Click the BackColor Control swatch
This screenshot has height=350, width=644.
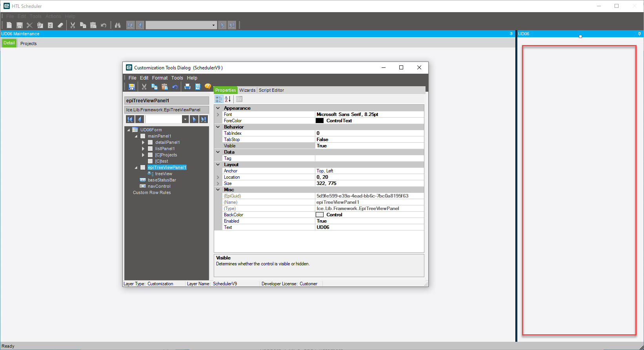pyautogui.click(x=320, y=215)
